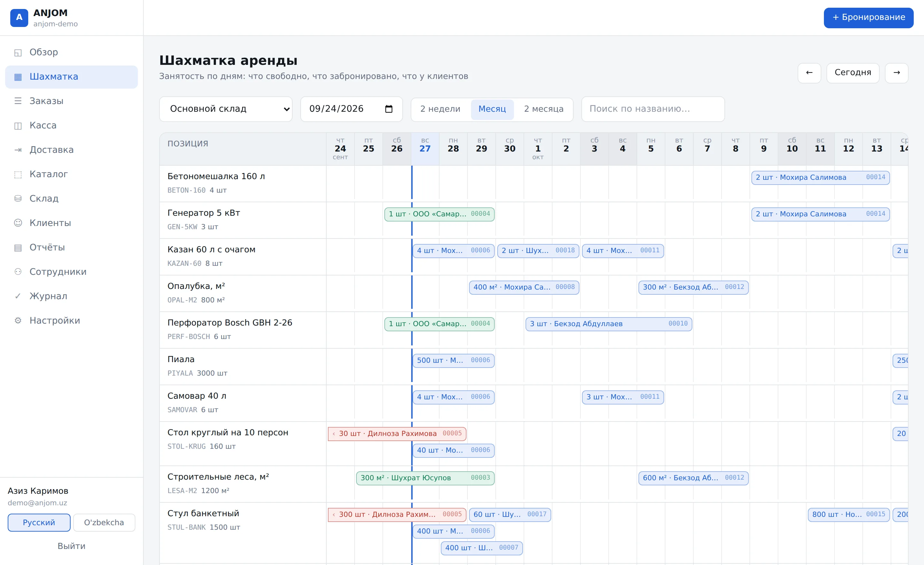The width and height of the screenshot is (924, 565).
Task: Click the Поиск по названию search field
Action: [653, 109]
